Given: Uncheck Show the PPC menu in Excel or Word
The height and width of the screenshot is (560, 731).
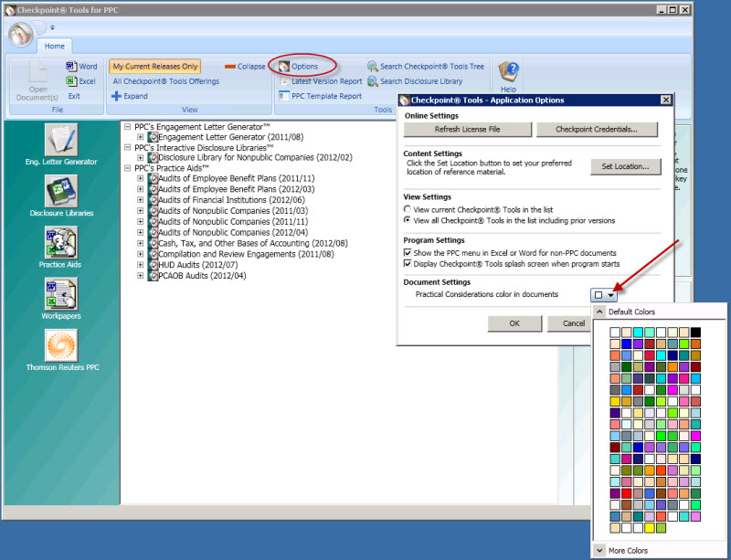Looking at the screenshot, I should click(x=408, y=252).
